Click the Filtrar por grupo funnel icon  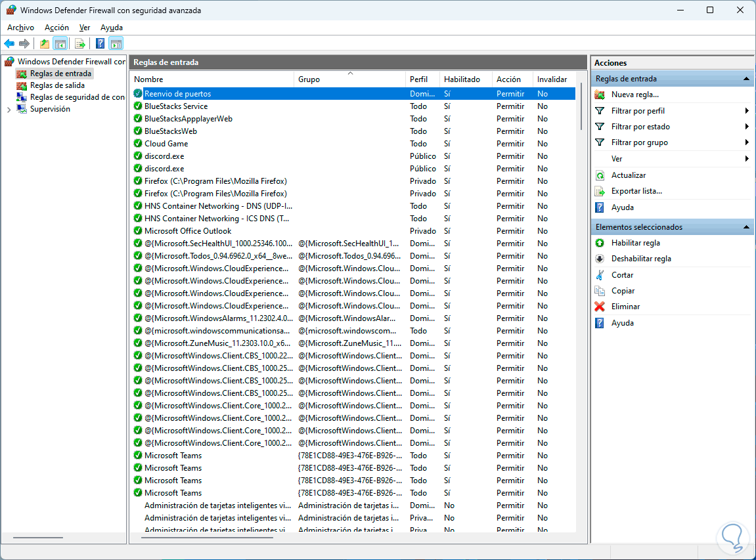coord(600,142)
